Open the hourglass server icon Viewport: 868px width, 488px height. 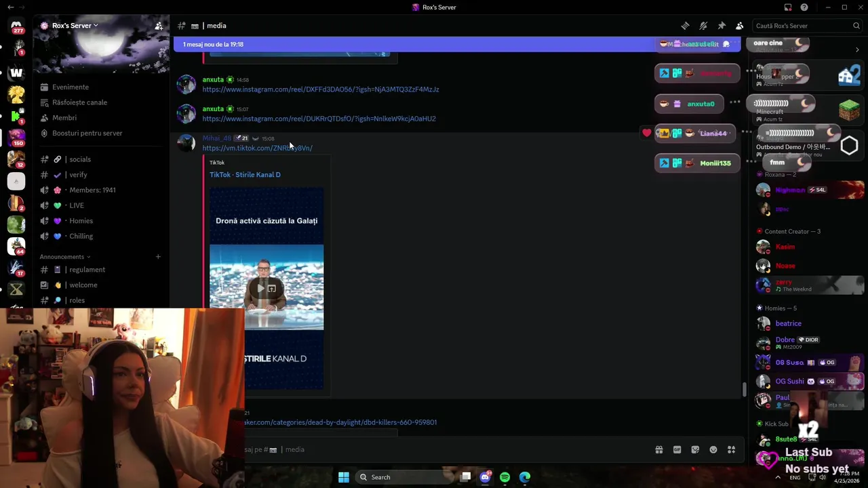(16, 289)
